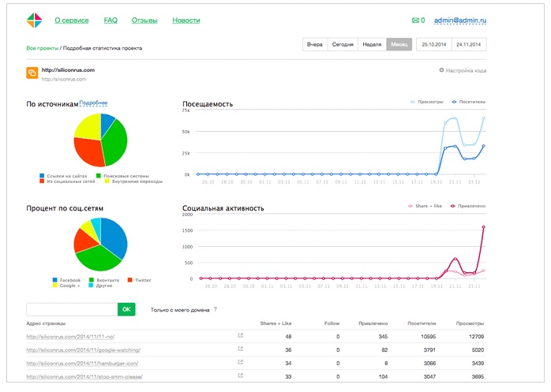The image size is (551, 392).
Task: Go to Все проекты breadcrumb link
Action: (42, 48)
